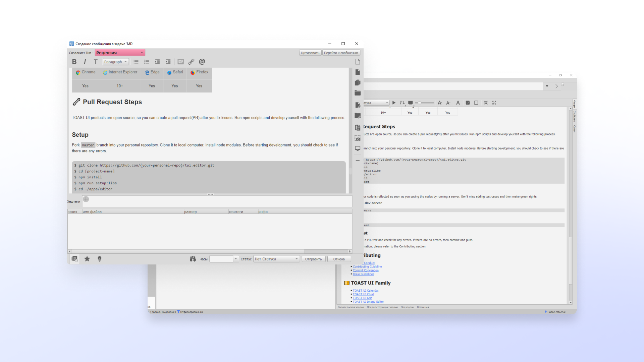Open the Родительская задача tab
The height and width of the screenshot is (362, 644).
[351, 307]
